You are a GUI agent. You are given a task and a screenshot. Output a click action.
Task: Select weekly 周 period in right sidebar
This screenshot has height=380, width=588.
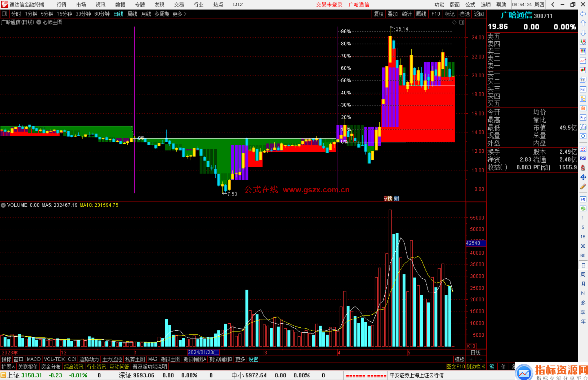tap(583, 275)
